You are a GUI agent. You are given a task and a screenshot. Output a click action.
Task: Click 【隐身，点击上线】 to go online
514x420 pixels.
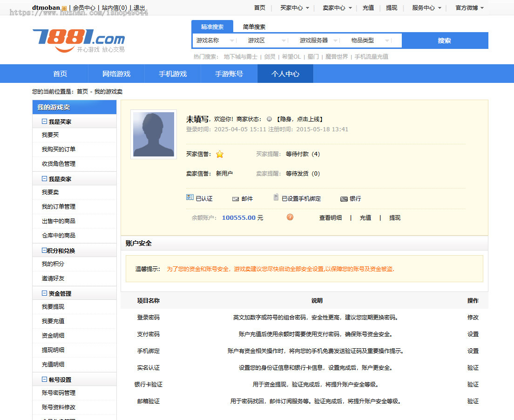(299, 119)
